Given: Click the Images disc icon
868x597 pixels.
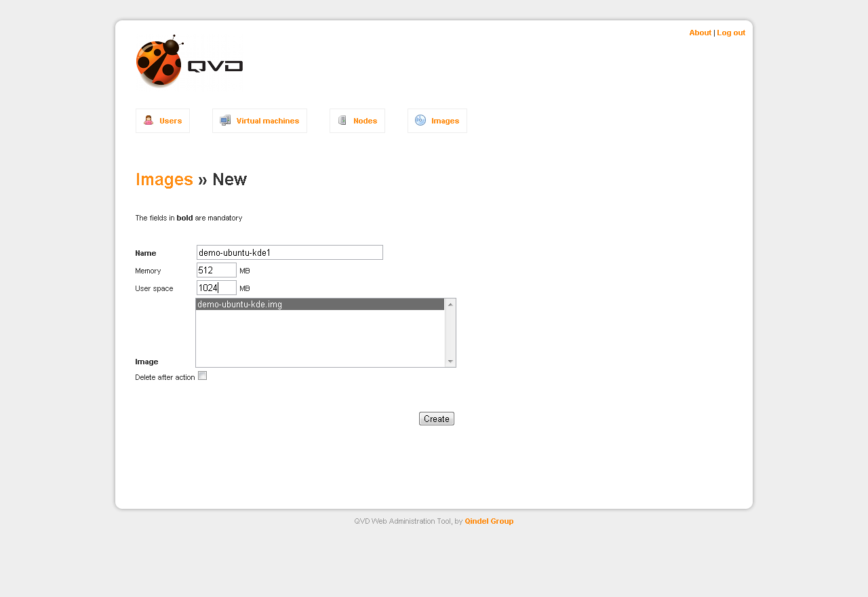Looking at the screenshot, I should pyautogui.click(x=420, y=120).
